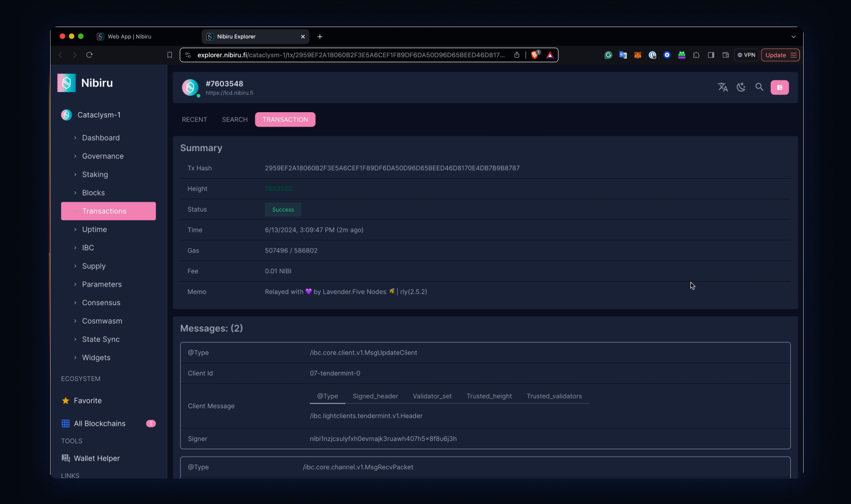Toggle the browser sidebar panel icon
This screenshot has height=504, width=851.
click(711, 55)
